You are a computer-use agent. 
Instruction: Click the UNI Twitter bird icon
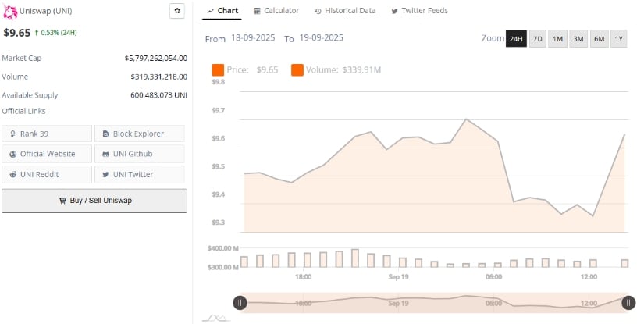(105, 175)
